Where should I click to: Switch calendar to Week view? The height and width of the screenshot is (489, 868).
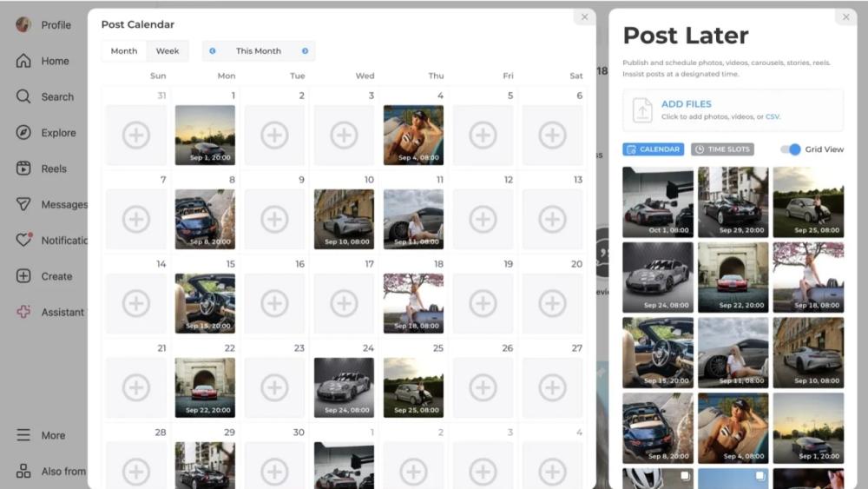(x=168, y=51)
